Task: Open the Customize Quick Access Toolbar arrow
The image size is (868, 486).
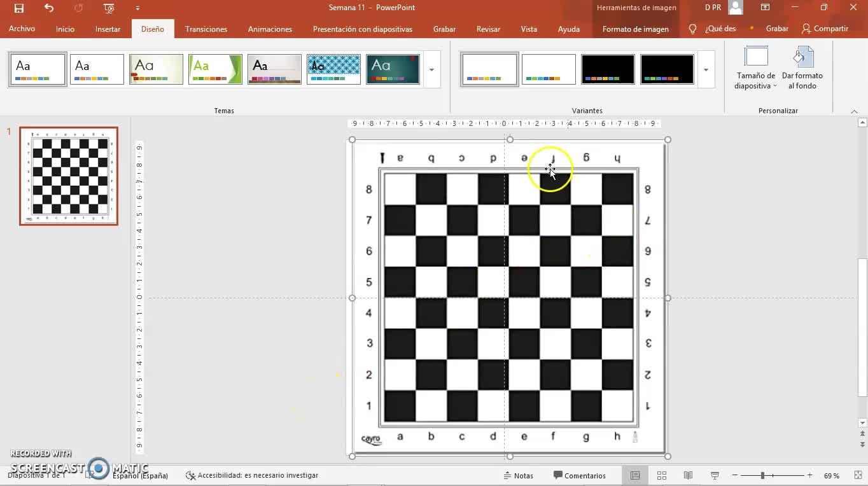Action: coord(137,8)
